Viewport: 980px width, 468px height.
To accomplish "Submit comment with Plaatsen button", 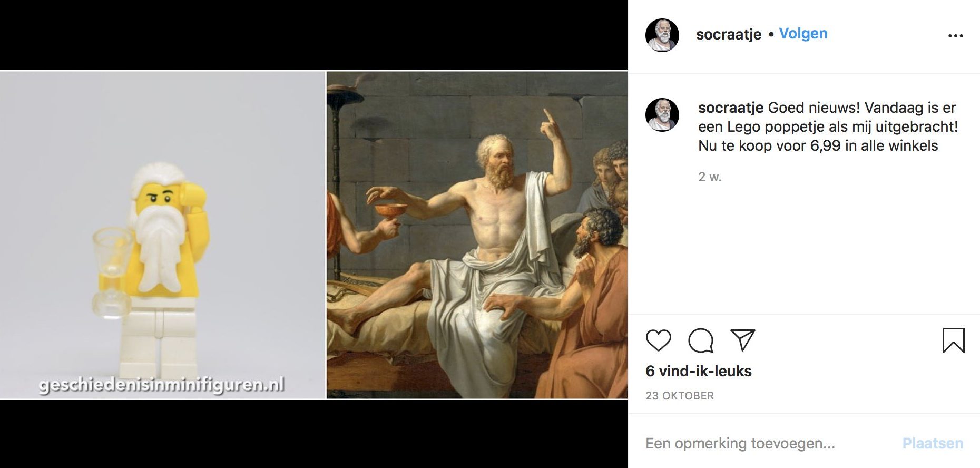I will 933,443.
